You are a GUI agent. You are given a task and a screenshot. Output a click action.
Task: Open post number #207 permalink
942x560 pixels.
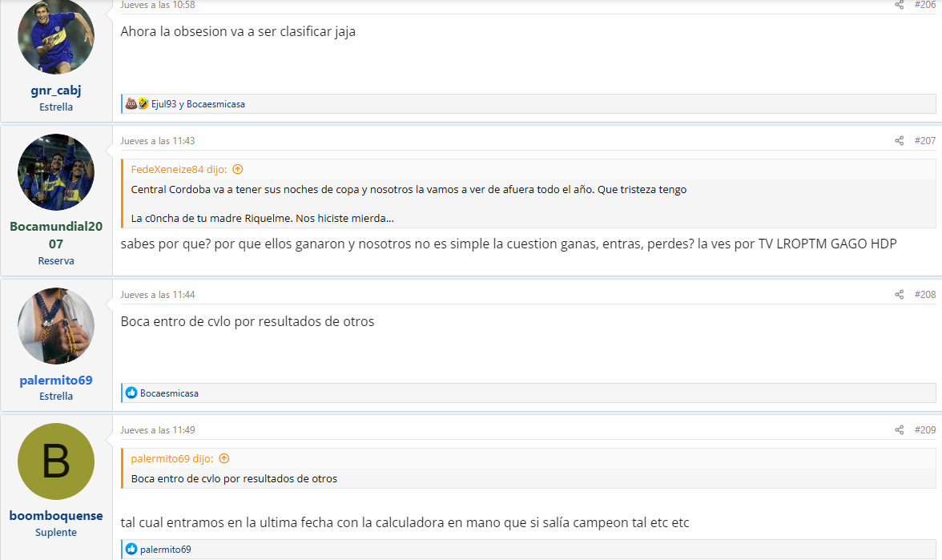[924, 141]
